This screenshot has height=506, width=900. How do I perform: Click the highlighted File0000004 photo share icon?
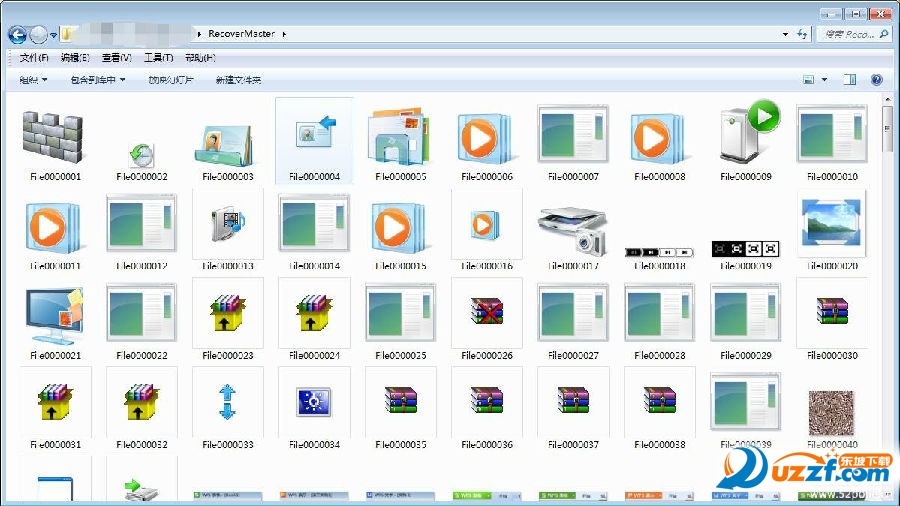point(314,133)
